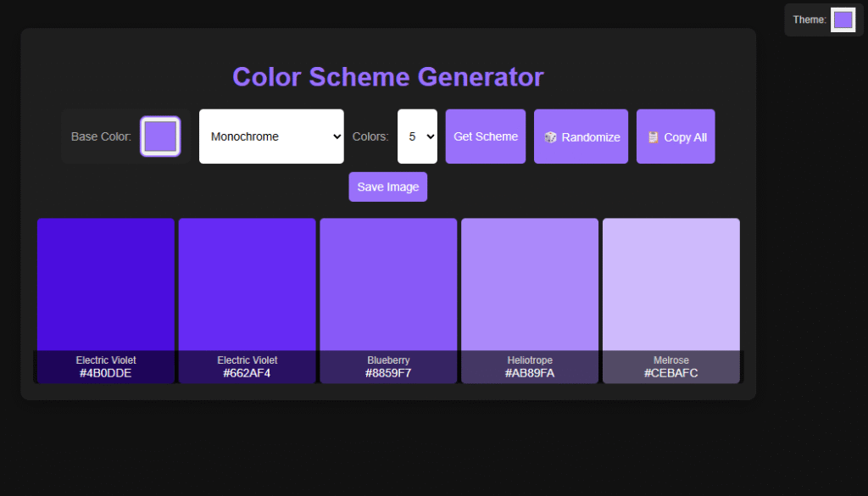Click the #CEBAFC hex code text
Screen dimensions: 868x496
click(670, 372)
